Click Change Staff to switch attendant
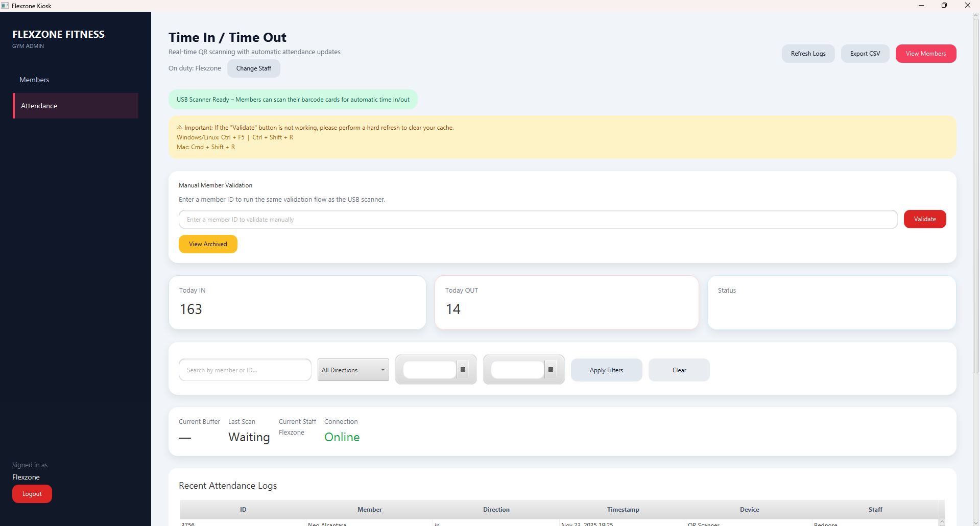 click(x=253, y=68)
